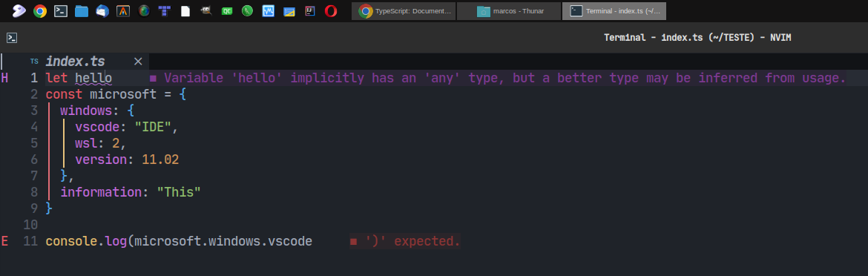Viewport: 868px width, 276px height.
Task: Switch to the marcos - Thunar window
Action: pyautogui.click(x=509, y=11)
